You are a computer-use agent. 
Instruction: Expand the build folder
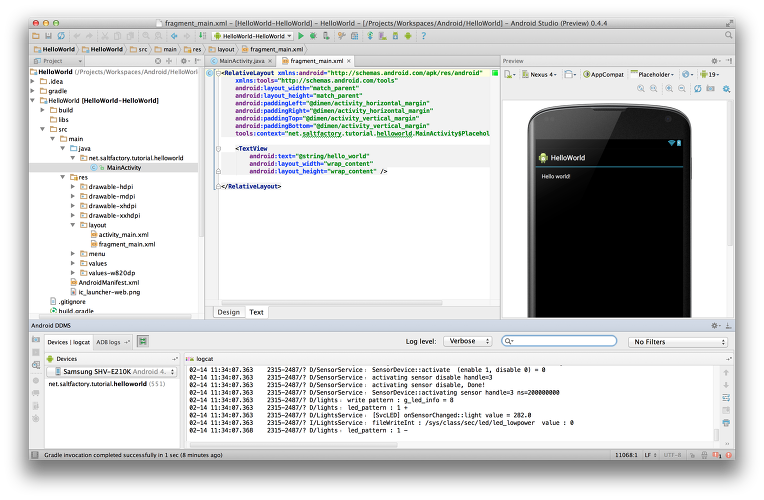43,110
